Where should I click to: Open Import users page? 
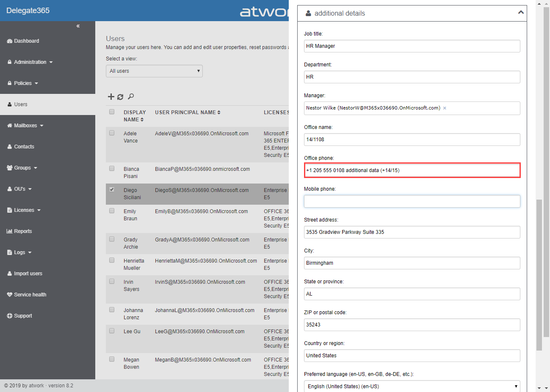coord(28,274)
